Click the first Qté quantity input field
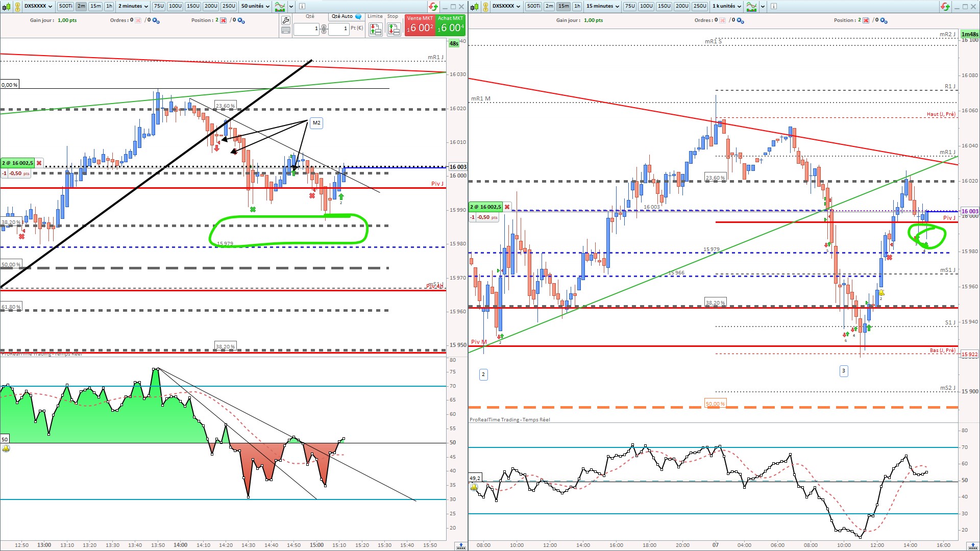 click(306, 29)
